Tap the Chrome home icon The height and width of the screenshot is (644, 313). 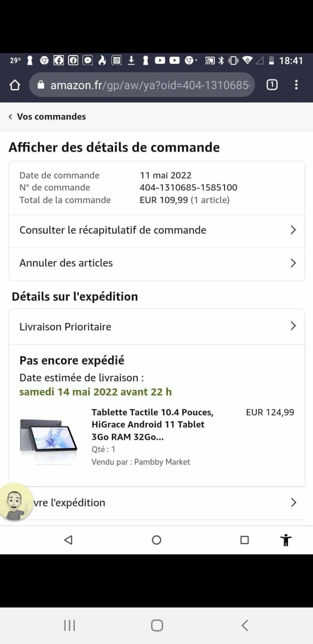(x=15, y=85)
